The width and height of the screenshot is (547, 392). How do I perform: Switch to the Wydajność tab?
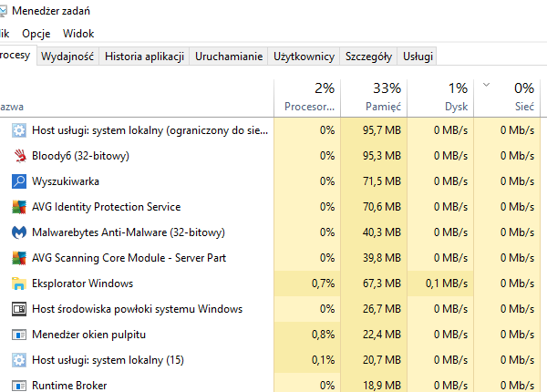click(x=67, y=57)
